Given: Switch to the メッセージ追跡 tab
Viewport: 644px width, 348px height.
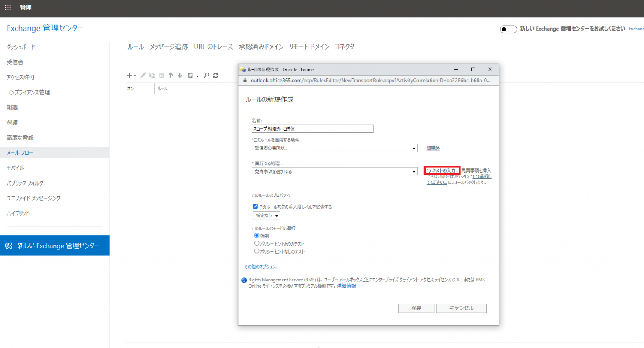Looking at the screenshot, I should (169, 47).
